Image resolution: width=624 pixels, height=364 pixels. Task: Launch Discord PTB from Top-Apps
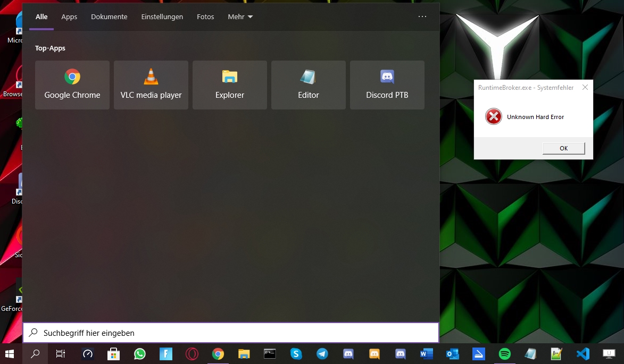(x=387, y=85)
